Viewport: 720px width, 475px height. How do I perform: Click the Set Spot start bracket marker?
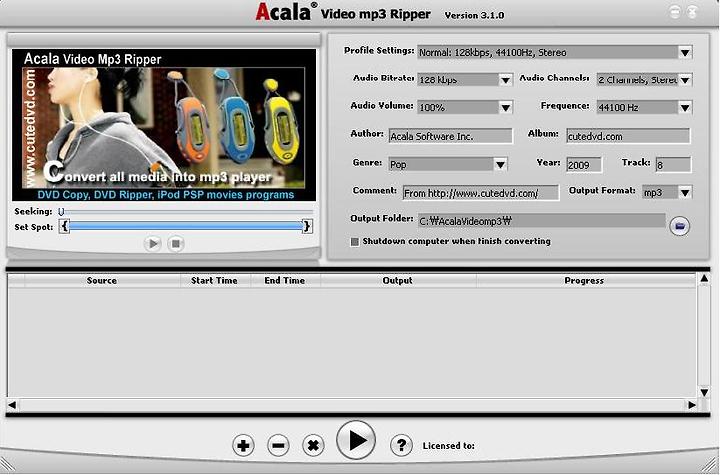(65, 226)
